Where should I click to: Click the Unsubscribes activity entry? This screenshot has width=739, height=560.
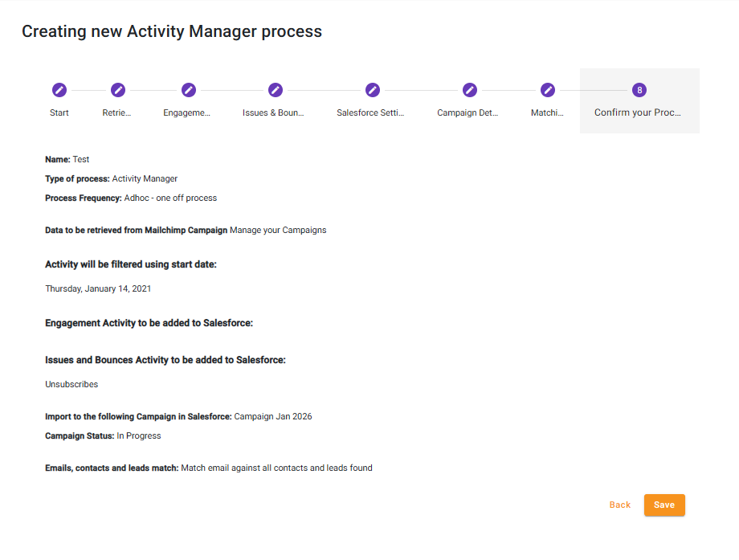pos(71,385)
